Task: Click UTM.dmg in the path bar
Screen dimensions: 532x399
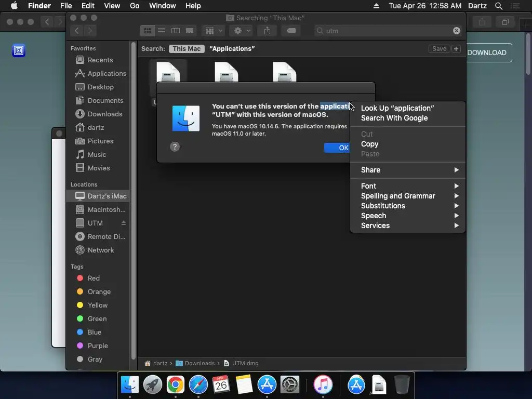Action: [241, 363]
